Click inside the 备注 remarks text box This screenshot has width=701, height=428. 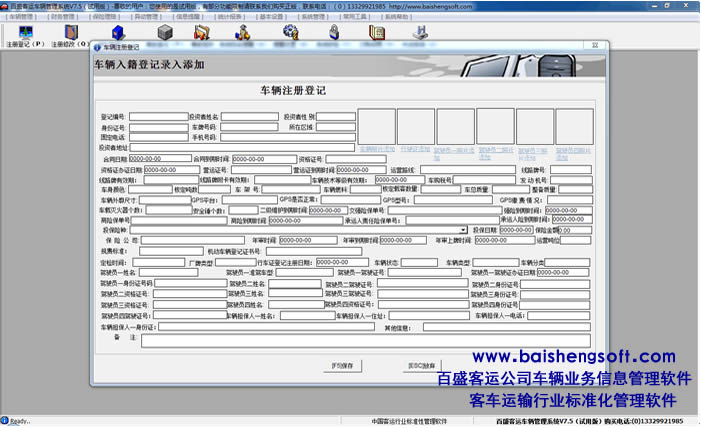[366, 341]
